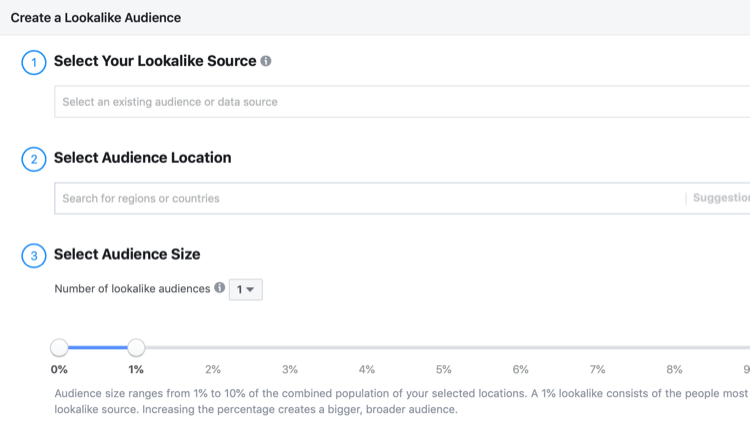Set audience size slider to 8%
Image resolution: width=750 pixels, height=446 pixels.
pyautogui.click(x=675, y=348)
